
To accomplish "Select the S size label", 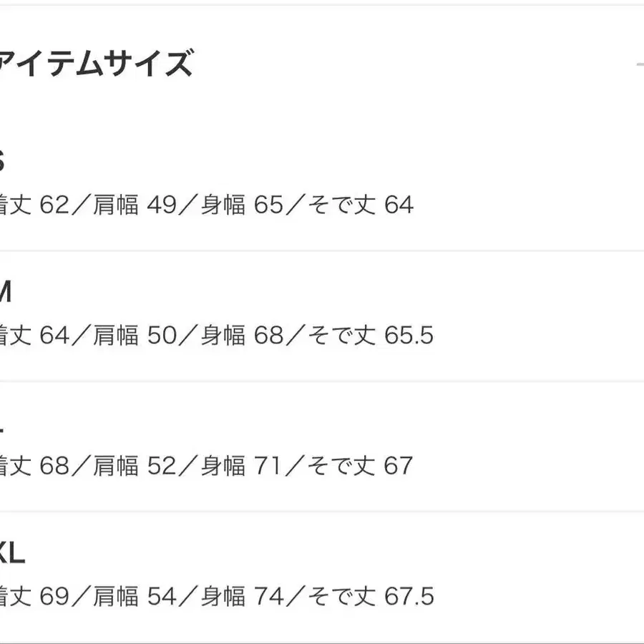I will [2, 162].
